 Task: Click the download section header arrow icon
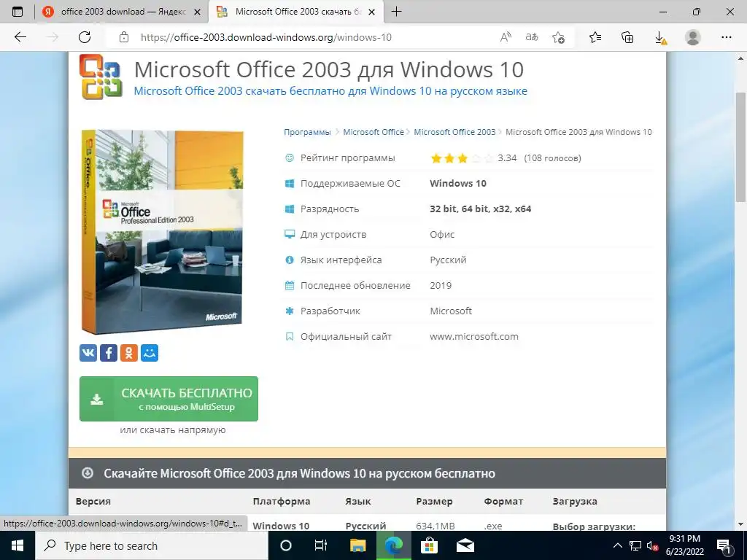point(88,472)
